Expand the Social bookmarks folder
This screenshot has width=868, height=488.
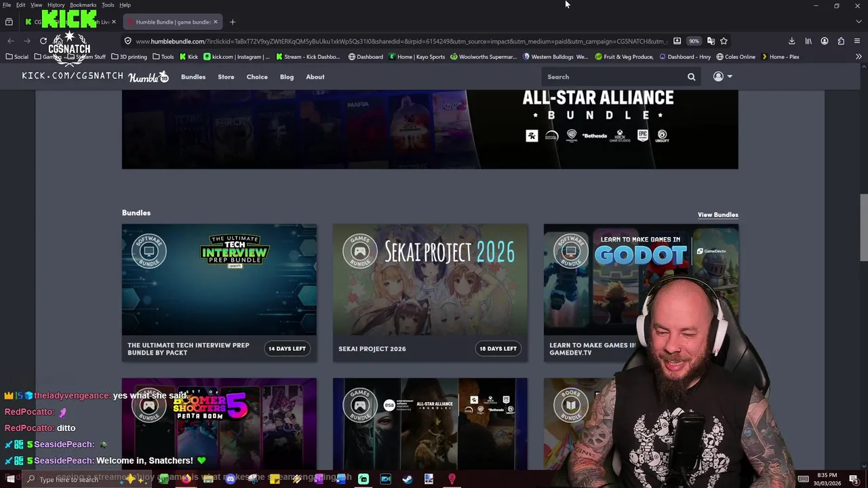[17, 57]
